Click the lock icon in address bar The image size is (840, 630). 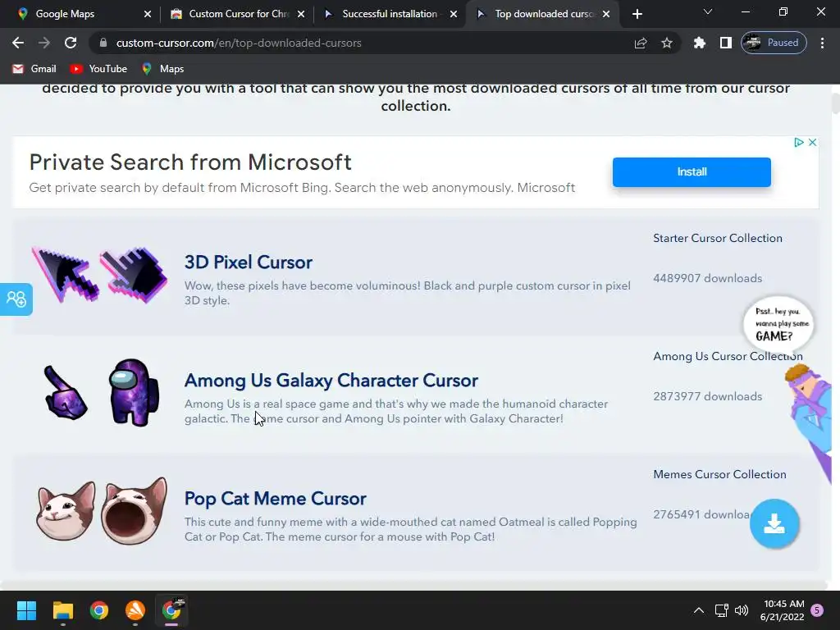click(x=103, y=43)
